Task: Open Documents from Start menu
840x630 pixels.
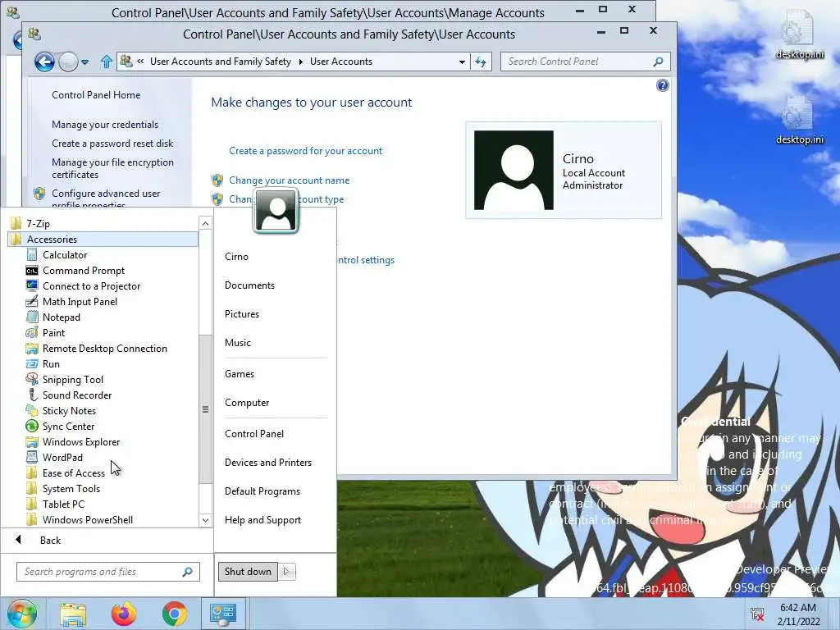Action: click(x=249, y=285)
